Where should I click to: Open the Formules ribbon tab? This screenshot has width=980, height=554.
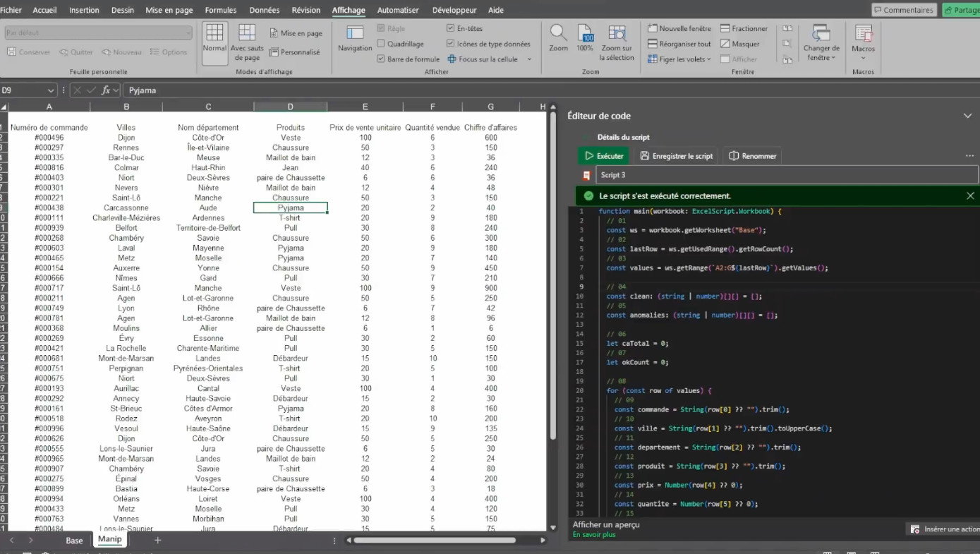pos(221,10)
